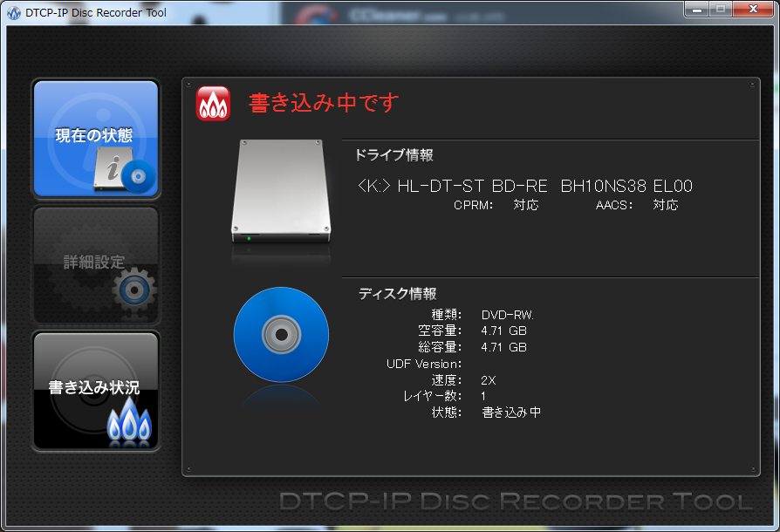Open the 詳細設定 settings button
Viewport: 780px width, 532px height.
pyautogui.click(x=96, y=265)
